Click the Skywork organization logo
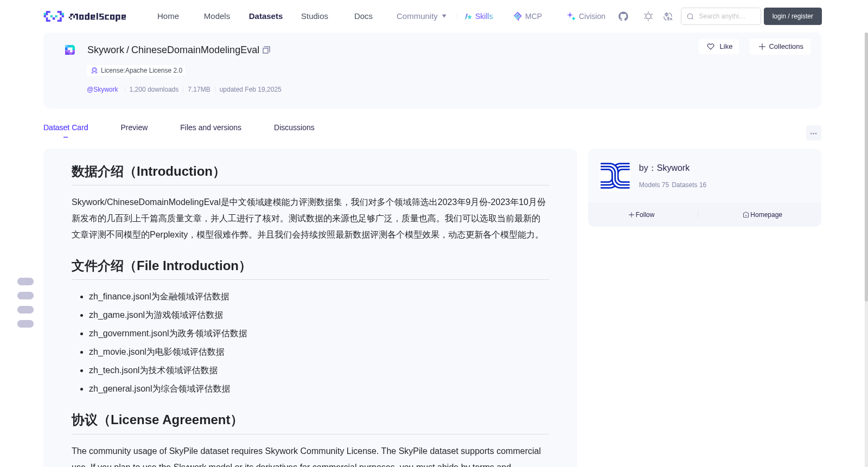The width and height of the screenshot is (868, 467). click(615, 176)
